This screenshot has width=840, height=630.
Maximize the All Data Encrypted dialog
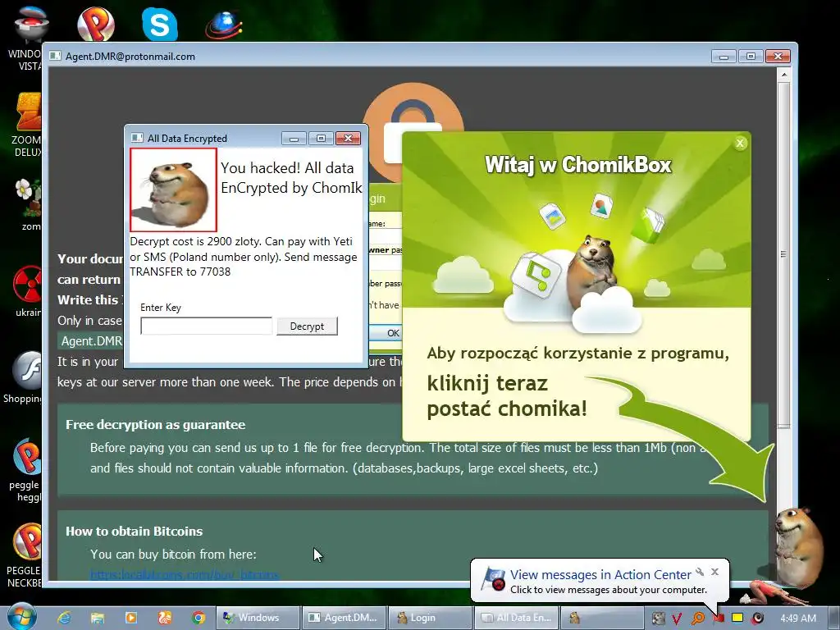(x=321, y=139)
